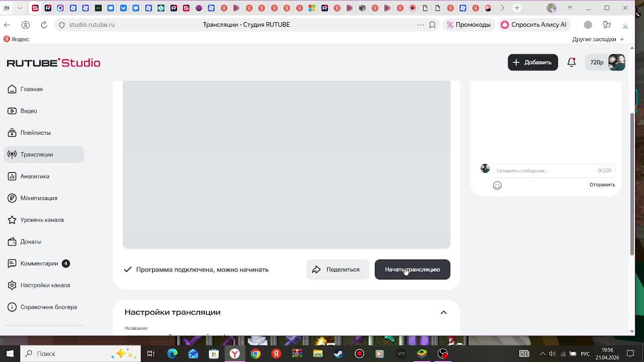Open the browser downloads icon
This screenshot has height=362, width=644.
pyautogui.click(x=625, y=25)
